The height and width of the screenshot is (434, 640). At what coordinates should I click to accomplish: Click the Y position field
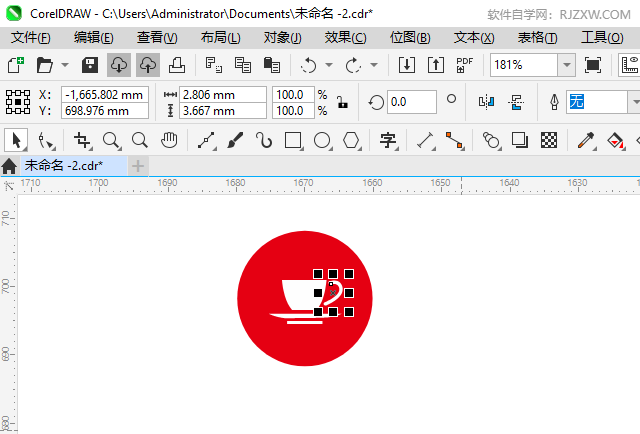pyautogui.click(x=105, y=111)
